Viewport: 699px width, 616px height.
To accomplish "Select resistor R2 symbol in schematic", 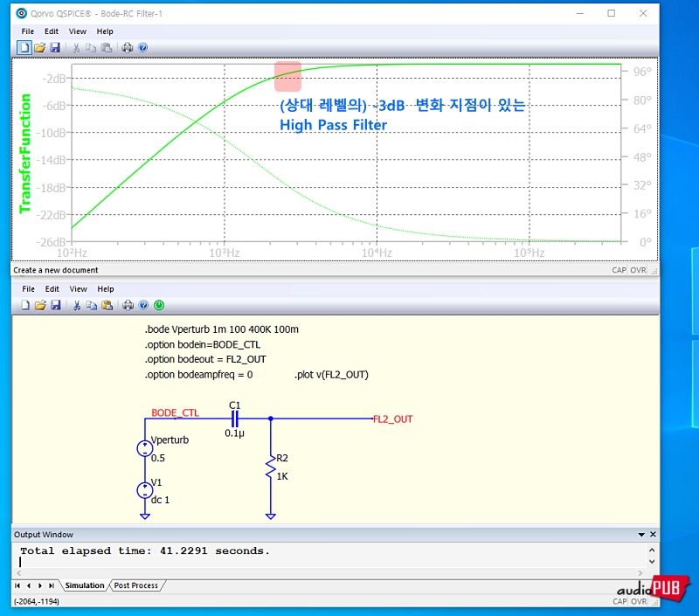I will coord(271,467).
